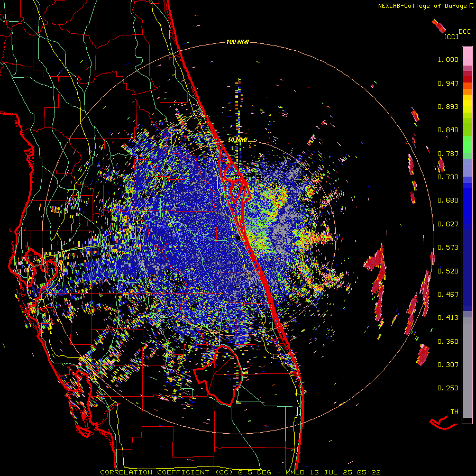Click the 0.413 legend value
The height and width of the screenshot is (476, 476).
point(448,318)
